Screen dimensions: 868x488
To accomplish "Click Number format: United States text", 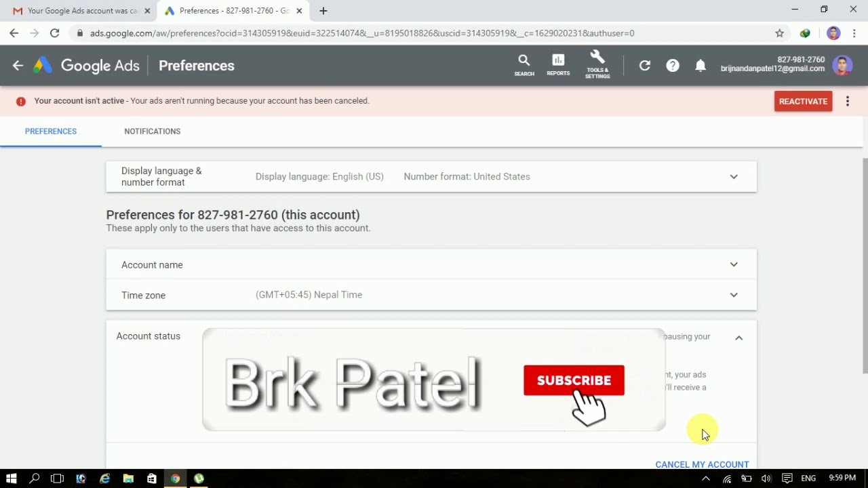I will click(467, 176).
